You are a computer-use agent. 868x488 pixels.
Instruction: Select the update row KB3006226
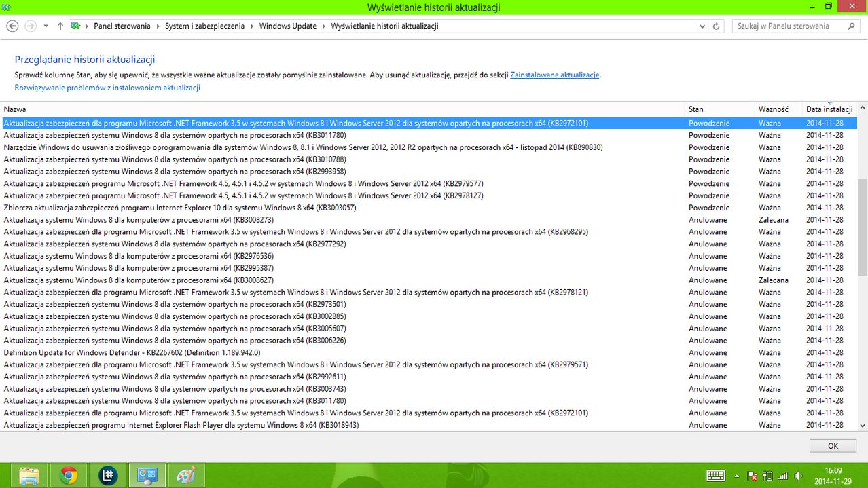[429, 341]
